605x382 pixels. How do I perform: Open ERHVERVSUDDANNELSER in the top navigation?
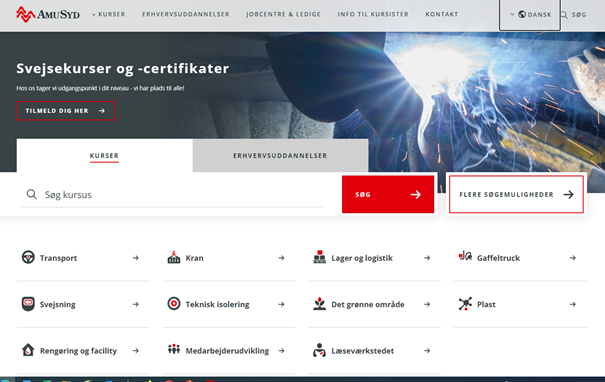click(x=186, y=14)
